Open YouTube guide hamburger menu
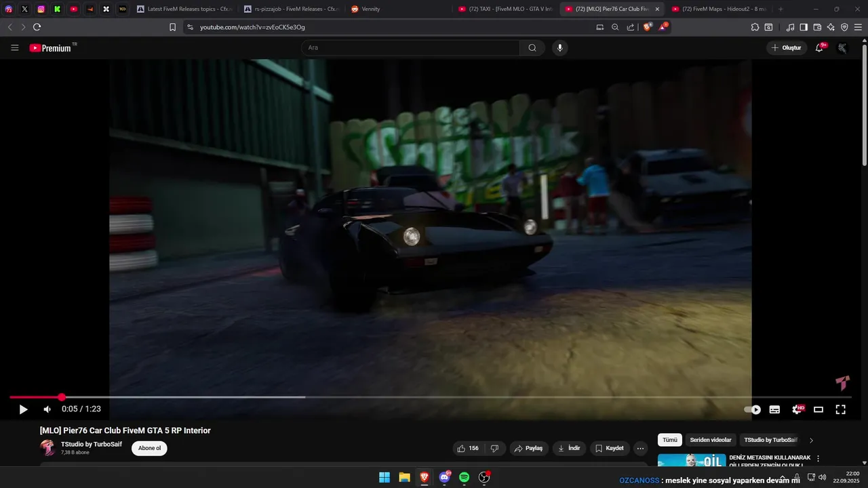The image size is (868, 488). [15, 47]
